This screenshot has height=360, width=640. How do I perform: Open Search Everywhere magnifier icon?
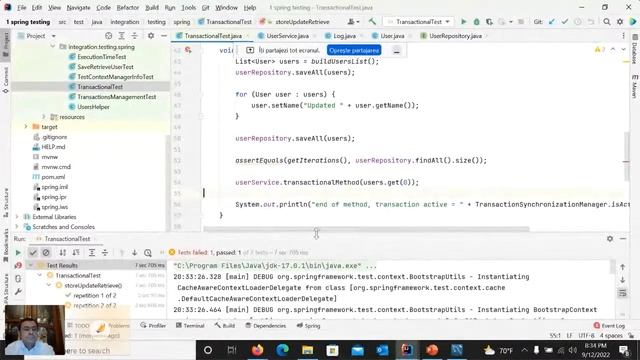tap(607, 22)
